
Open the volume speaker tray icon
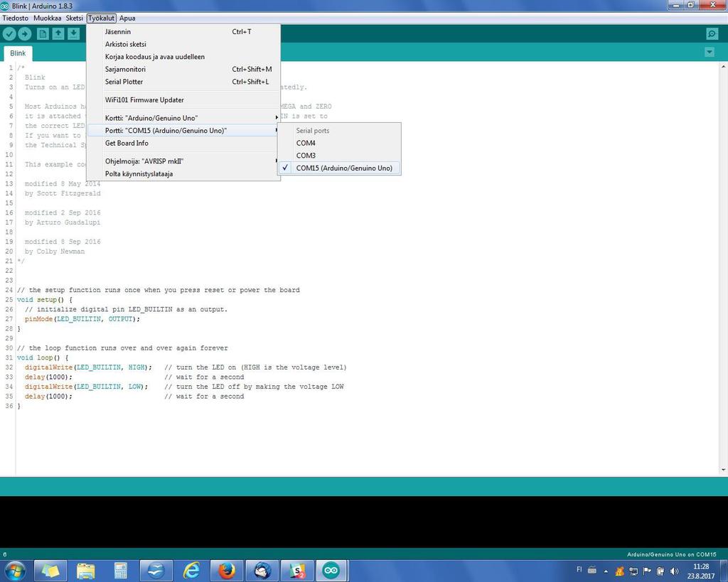point(674,571)
